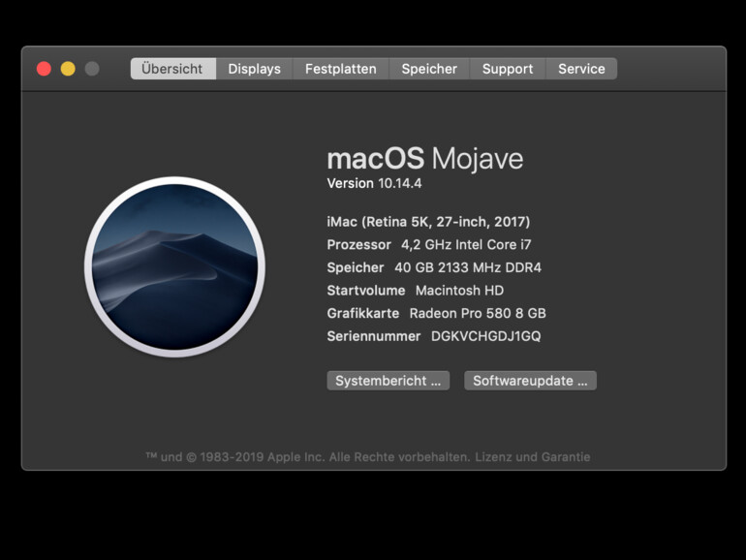Viewport: 746px width, 560px height.
Task: Go to the Speicher tab
Action: 429,69
